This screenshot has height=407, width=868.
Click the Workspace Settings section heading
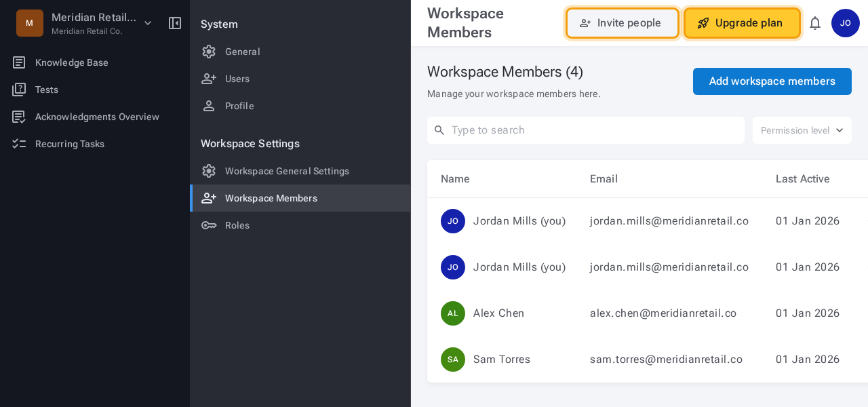coord(250,144)
